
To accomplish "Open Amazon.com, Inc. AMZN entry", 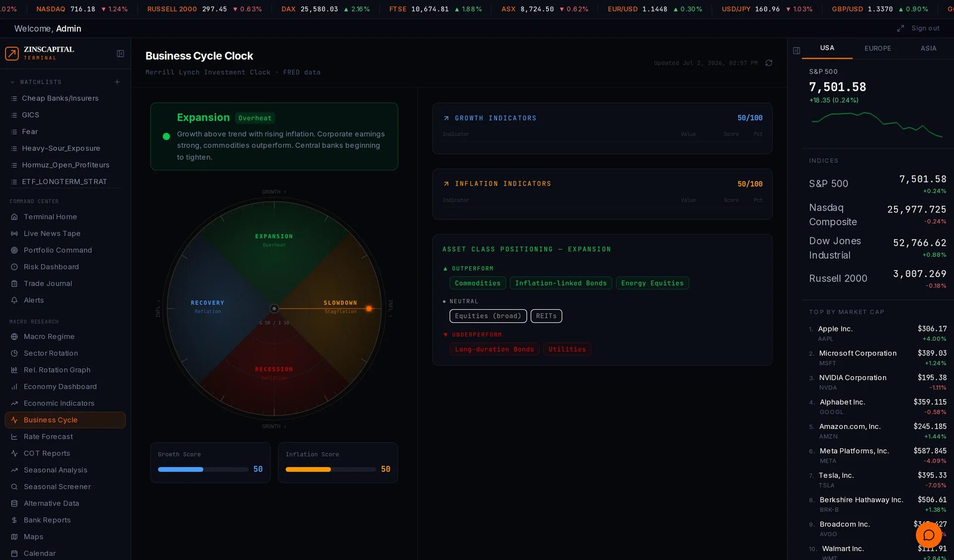I will [x=877, y=431].
